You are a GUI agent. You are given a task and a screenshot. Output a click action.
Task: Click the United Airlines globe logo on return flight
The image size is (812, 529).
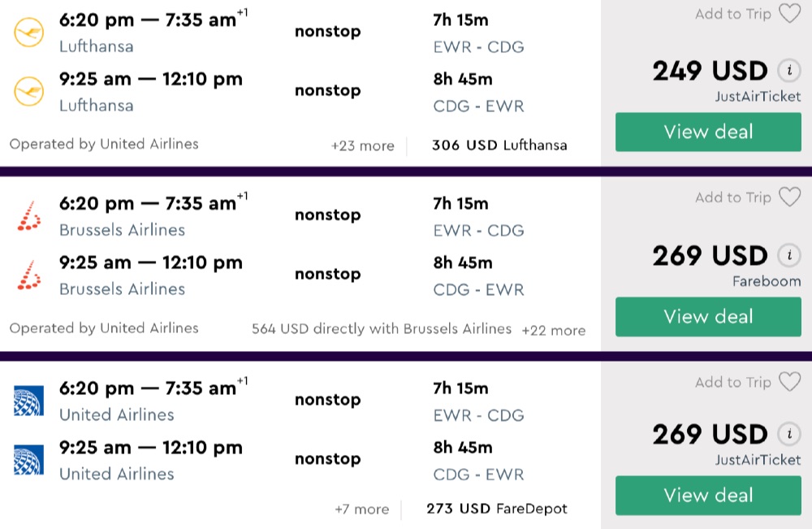(x=29, y=460)
